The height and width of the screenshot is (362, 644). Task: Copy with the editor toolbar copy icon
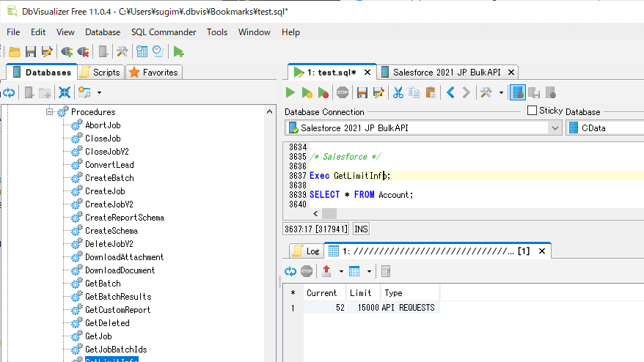414,93
